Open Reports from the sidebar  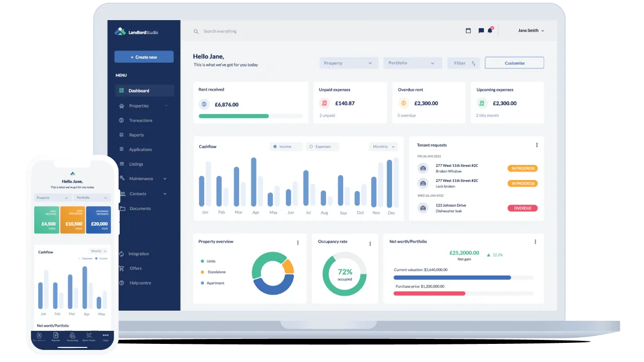pyautogui.click(x=136, y=135)
